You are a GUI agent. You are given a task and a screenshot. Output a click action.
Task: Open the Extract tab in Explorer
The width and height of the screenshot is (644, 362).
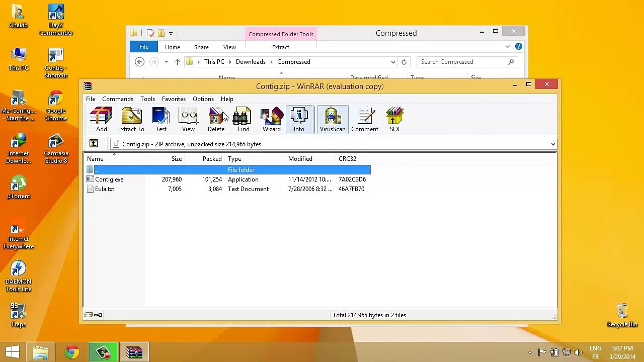coord(281,47)
